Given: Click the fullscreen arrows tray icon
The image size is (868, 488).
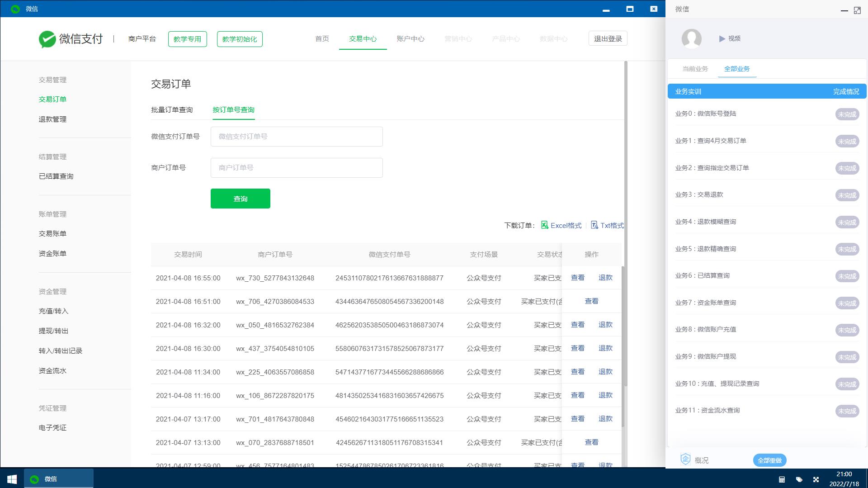Looking at the screenshot, I should pos(816,479).
